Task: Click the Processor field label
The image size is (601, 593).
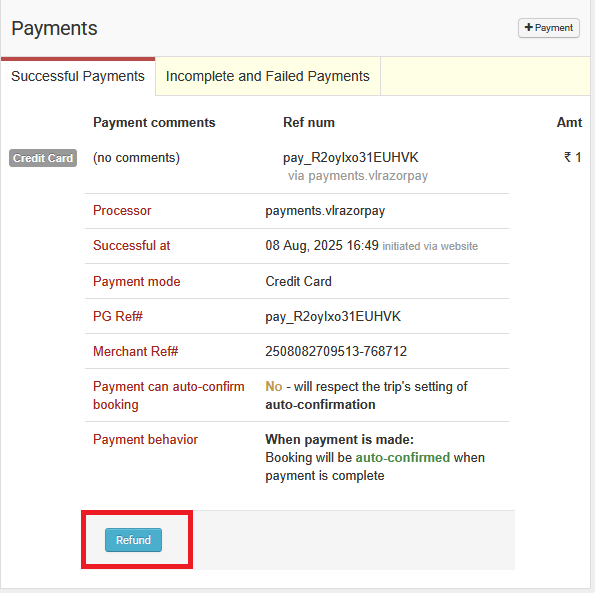Action: 122,211
